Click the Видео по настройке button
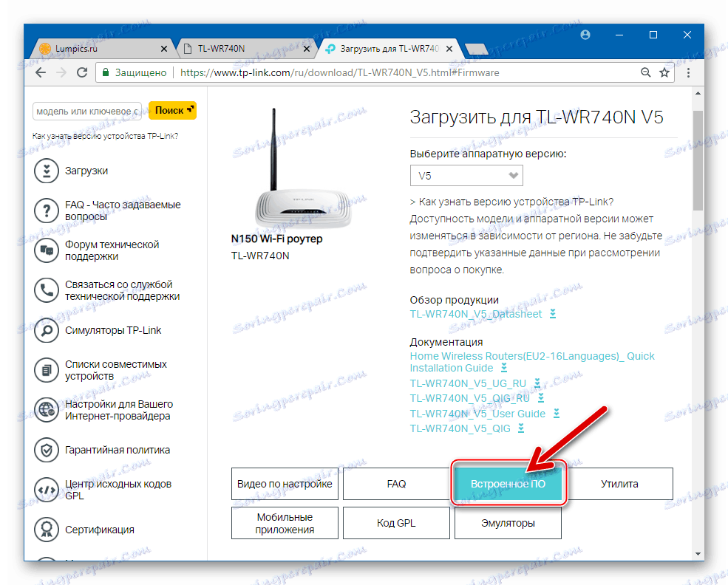 click(285, 484)
